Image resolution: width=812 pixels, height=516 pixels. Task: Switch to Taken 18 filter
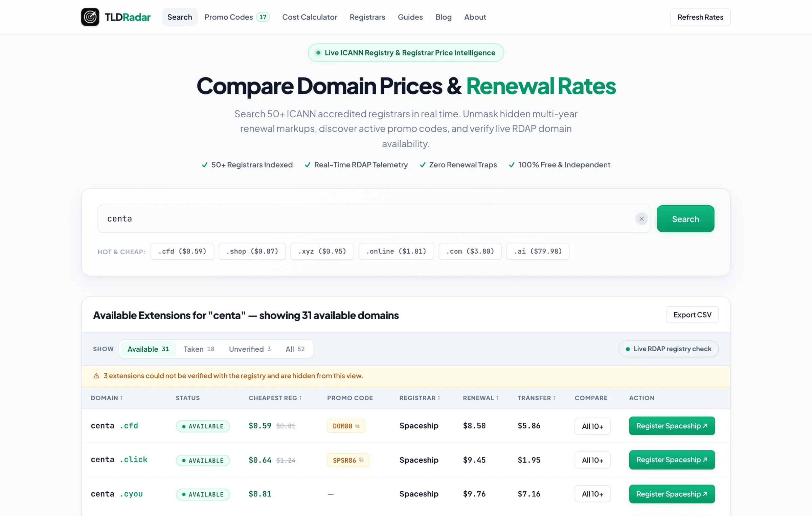[x=199, y=349]
